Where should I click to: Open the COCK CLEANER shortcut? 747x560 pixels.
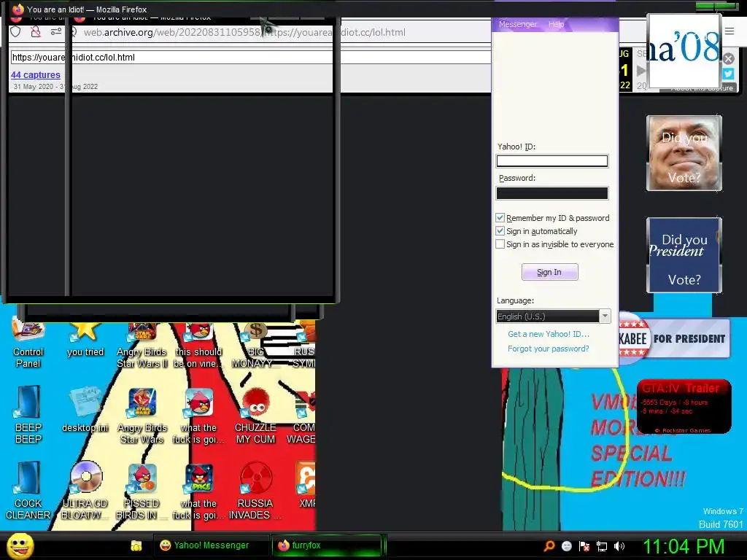tap(28, 491)
